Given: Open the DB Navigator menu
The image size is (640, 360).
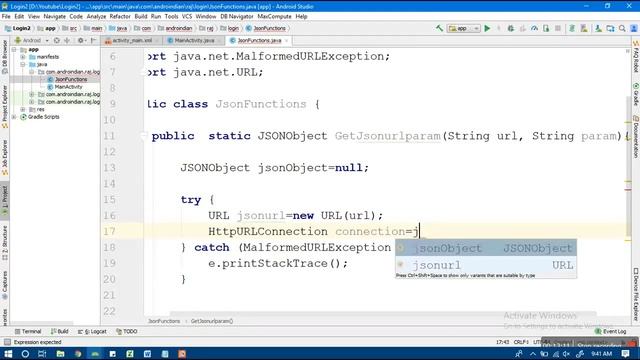Looking at the screenshot, I should tap(237, 16).
